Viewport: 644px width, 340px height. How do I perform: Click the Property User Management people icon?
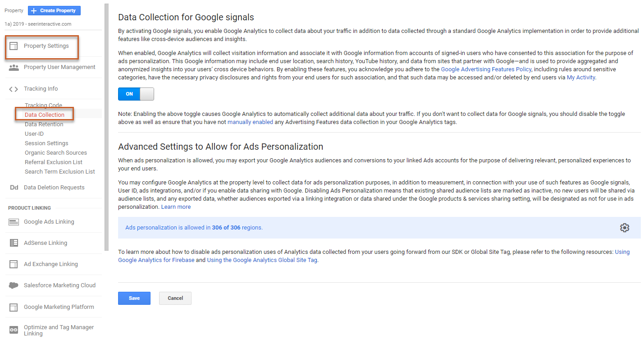coord(14,67)
